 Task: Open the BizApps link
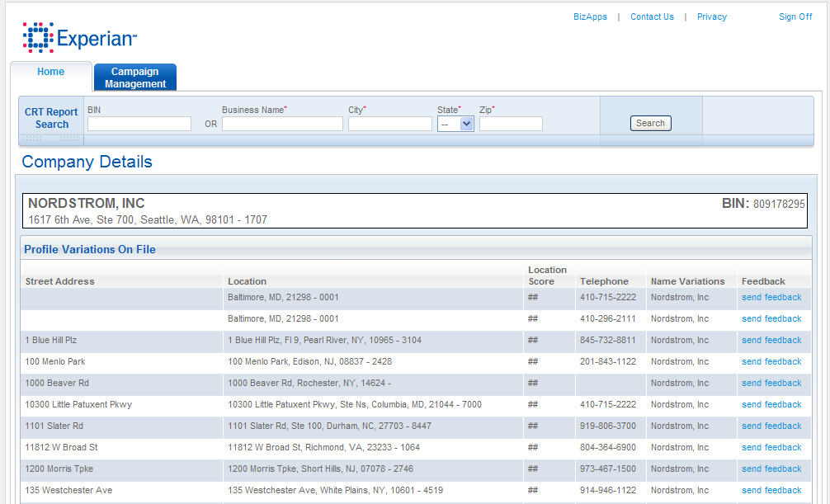(x=590, y=16)
